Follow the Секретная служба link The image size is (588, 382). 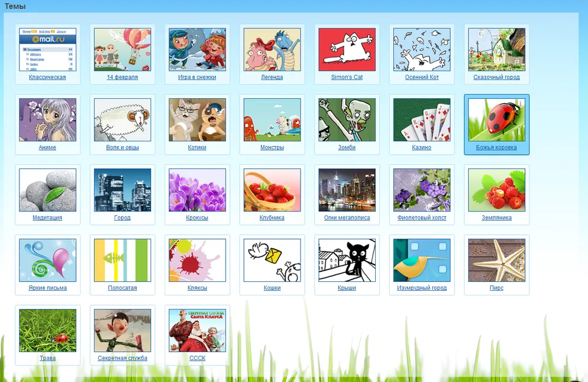click(x=122, y=358)
